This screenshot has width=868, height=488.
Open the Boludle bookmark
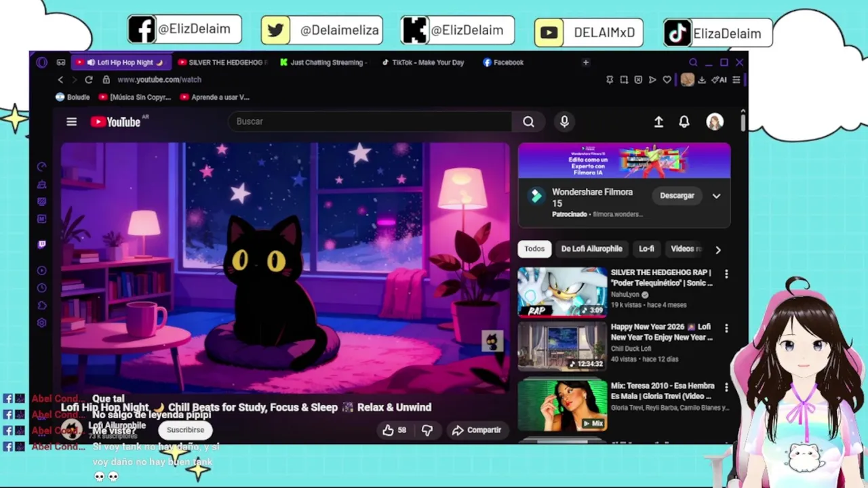click(x=73, y=97)
